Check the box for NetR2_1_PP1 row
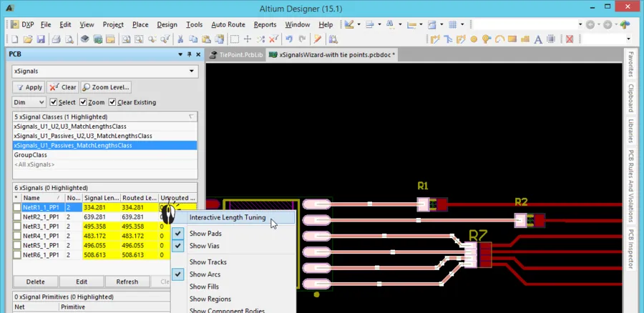Image resolution: width=644 pixels, height=313 pixels. point(17,217)
